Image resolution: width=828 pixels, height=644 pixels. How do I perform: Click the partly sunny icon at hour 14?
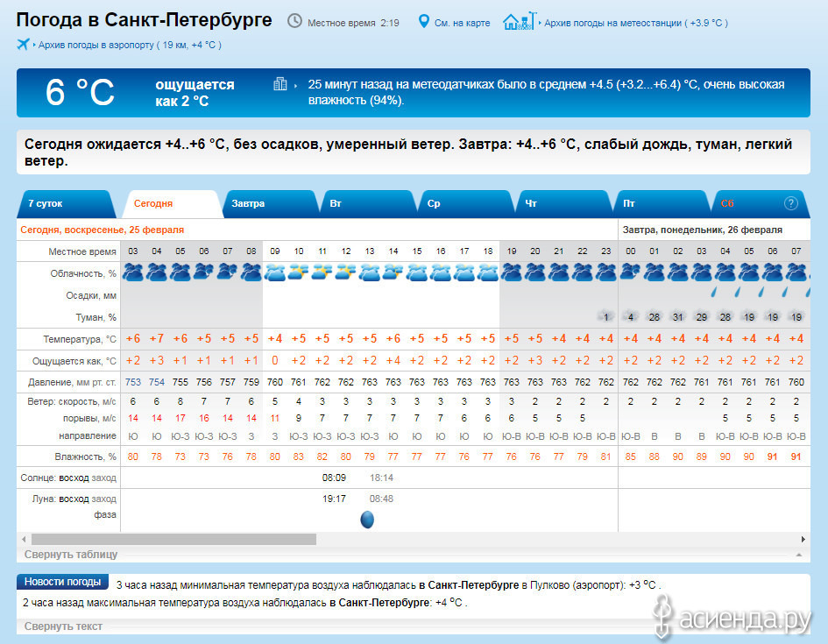click(x=393, y=272)
